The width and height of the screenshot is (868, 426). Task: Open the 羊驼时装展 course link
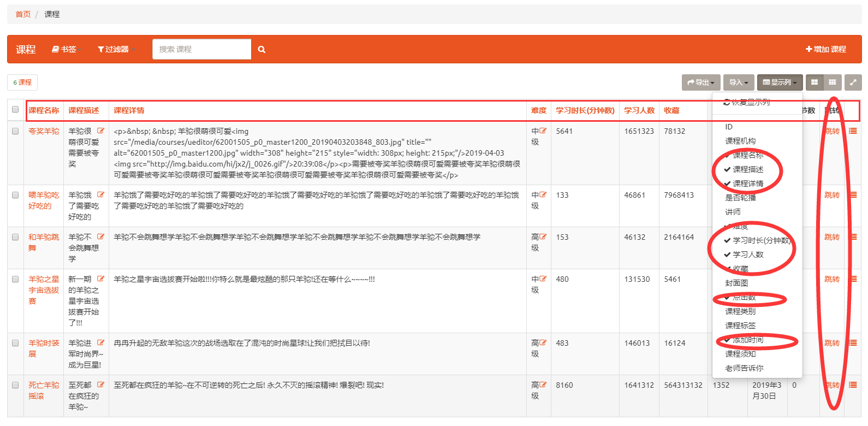44,348
